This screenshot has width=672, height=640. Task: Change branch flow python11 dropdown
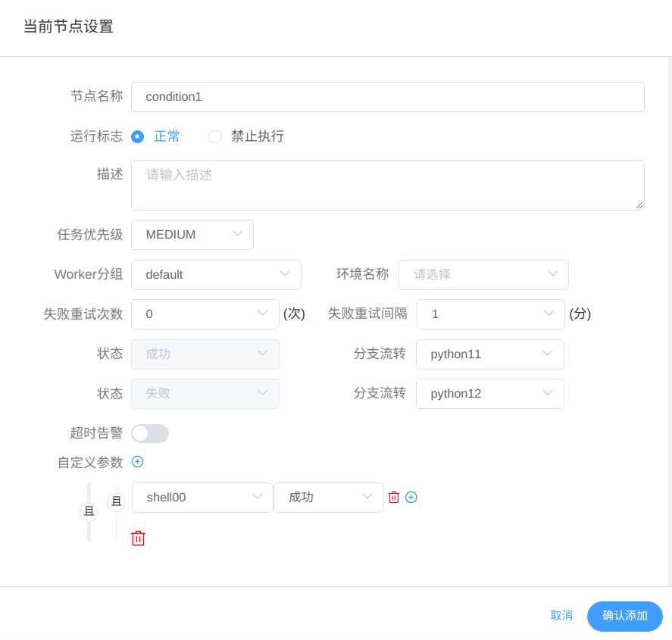489,354
